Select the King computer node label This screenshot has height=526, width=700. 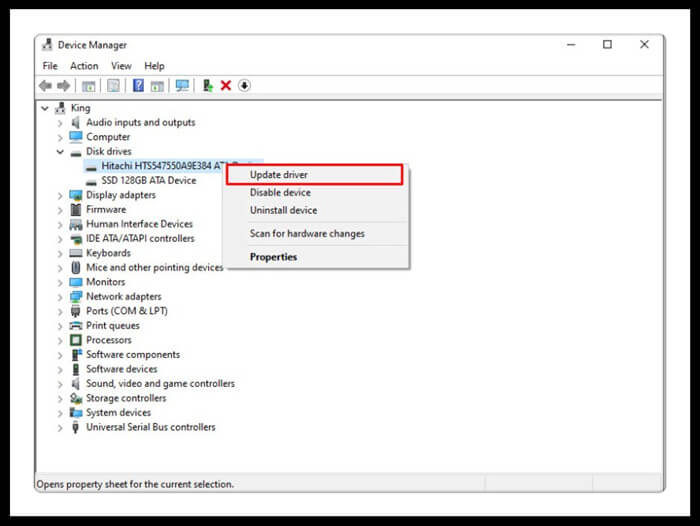(x=80, y=108)
